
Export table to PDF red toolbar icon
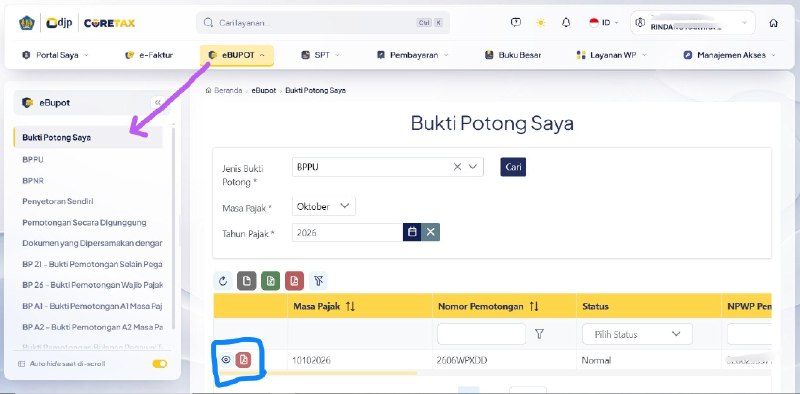point(294,281)
